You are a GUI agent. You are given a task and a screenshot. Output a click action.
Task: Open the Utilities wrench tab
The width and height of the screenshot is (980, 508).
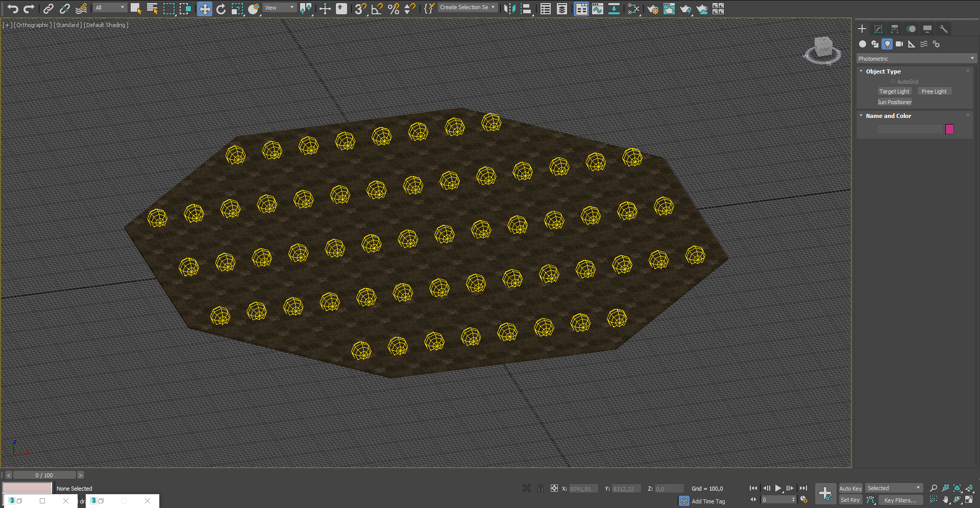[x=944, y=29]
